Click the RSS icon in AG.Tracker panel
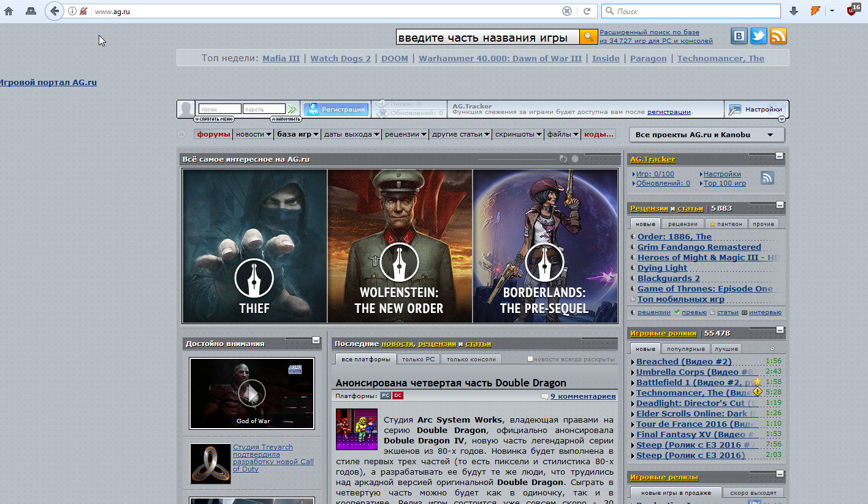The width and height of the screenshot is (868, 504). (x=767, y=178)
